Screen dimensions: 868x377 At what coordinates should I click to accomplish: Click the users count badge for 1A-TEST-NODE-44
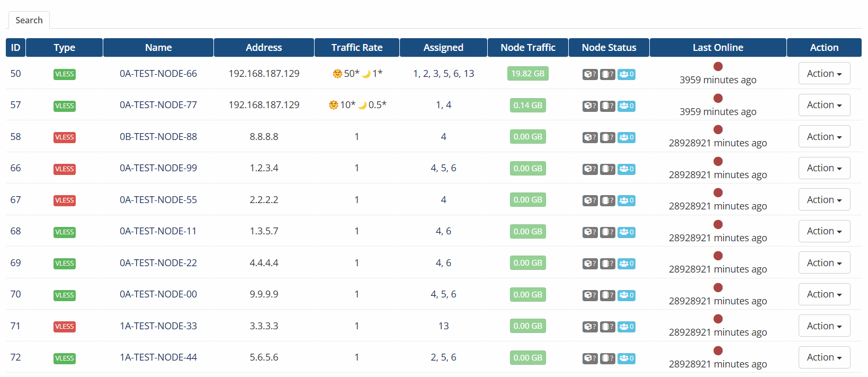point(626,358)
